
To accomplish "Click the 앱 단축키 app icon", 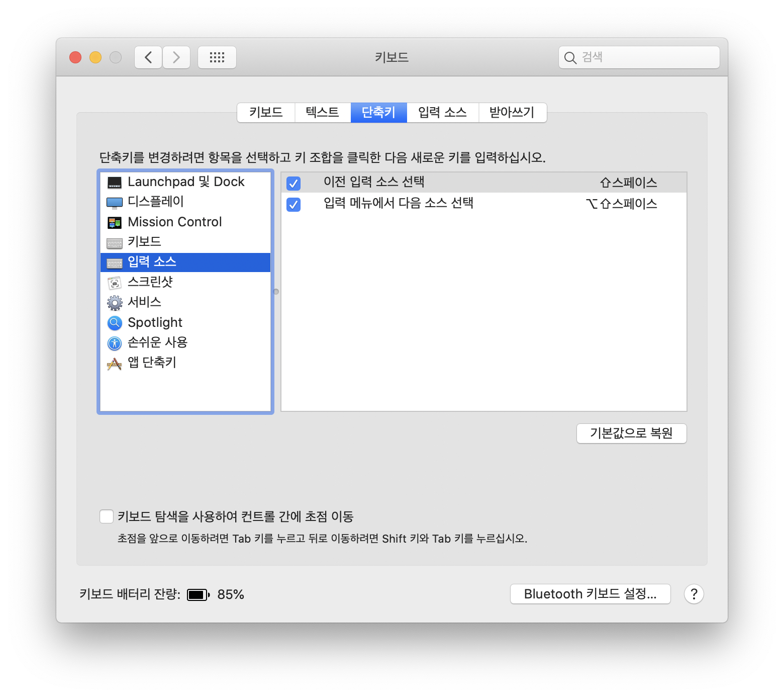I will pos(115,363).
